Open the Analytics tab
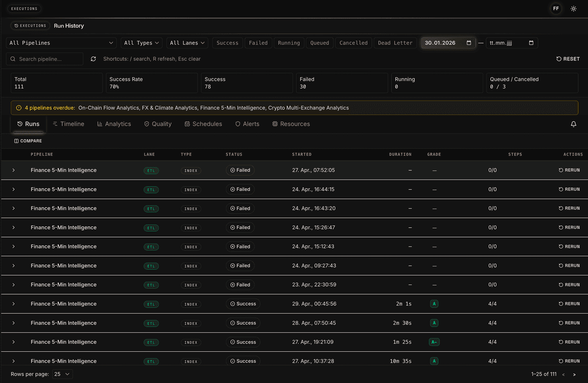Screen dimensions: 588x383 coord(114,124)
